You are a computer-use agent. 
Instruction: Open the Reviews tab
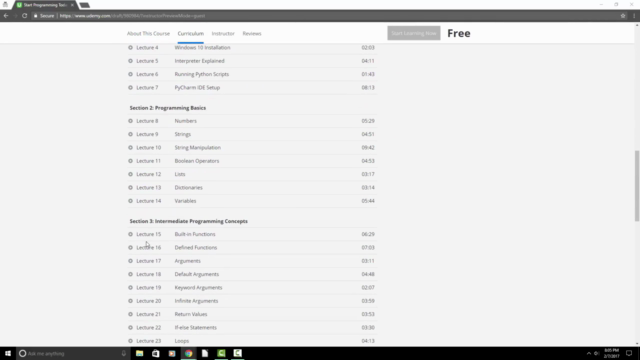pyautogui.click(x=252, y=33)
